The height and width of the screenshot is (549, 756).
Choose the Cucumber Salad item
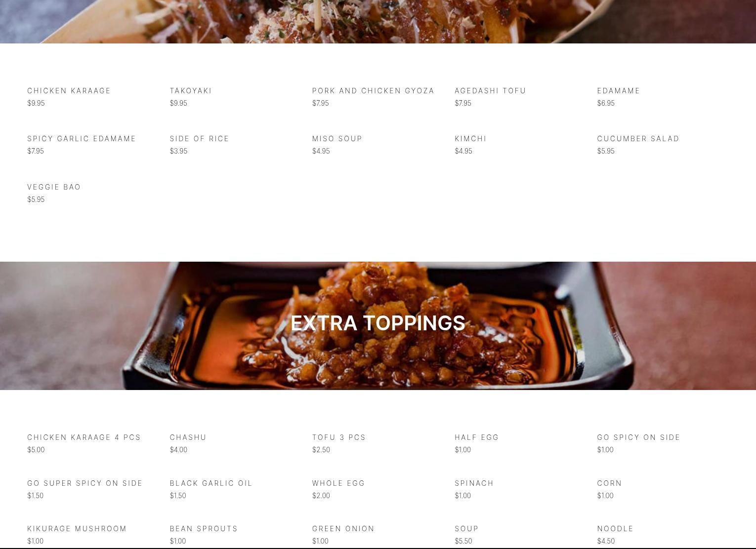click(x=638, y=139)
